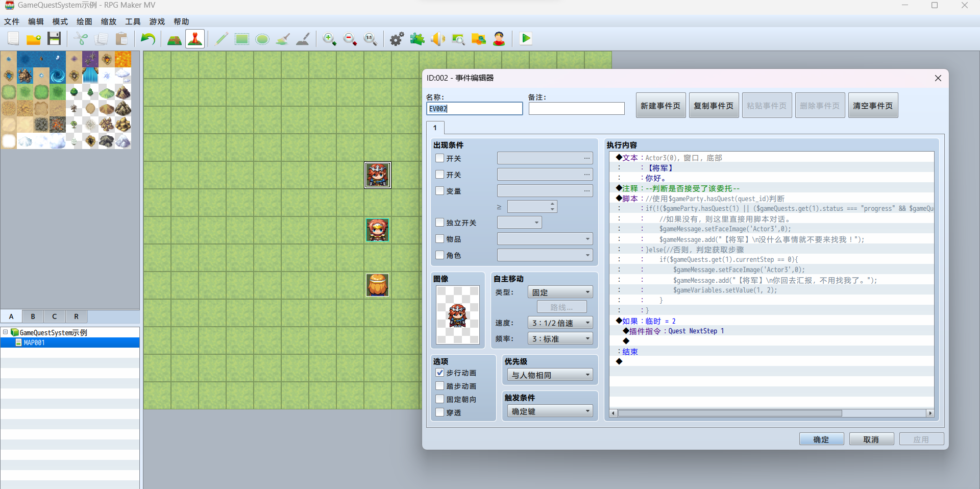Uncheck the 步行动画 option

[x=439, y=373]
